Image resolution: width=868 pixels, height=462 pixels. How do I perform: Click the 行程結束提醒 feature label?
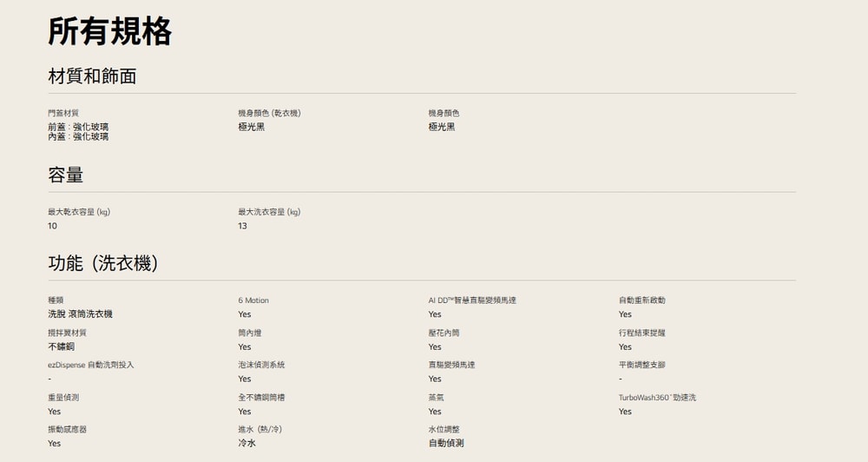(641, 333)
